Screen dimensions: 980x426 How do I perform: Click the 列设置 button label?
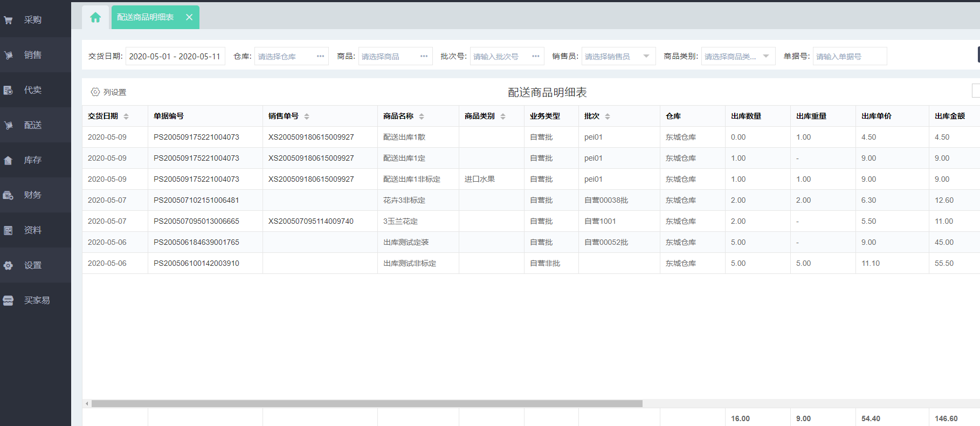click(115, 92)
